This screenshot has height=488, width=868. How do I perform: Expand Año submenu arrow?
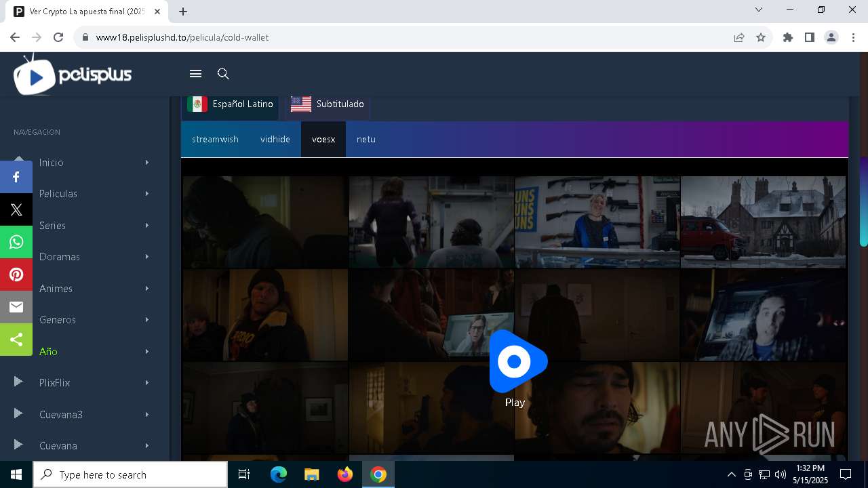(146, 352)
